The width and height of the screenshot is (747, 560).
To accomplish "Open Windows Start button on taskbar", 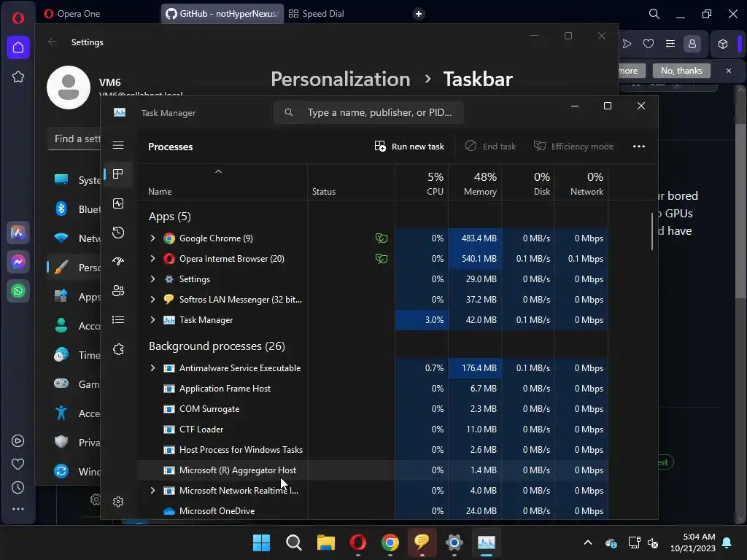I will pyautogui.click(x=262, y=542).
